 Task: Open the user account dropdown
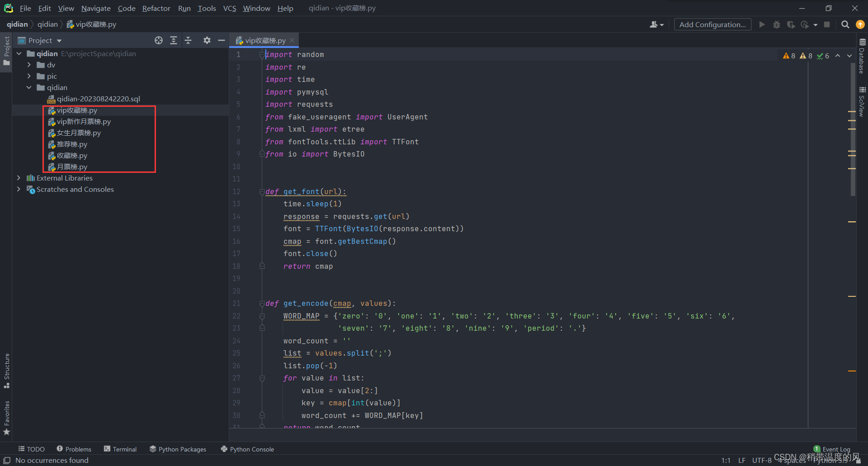[656, 24]
